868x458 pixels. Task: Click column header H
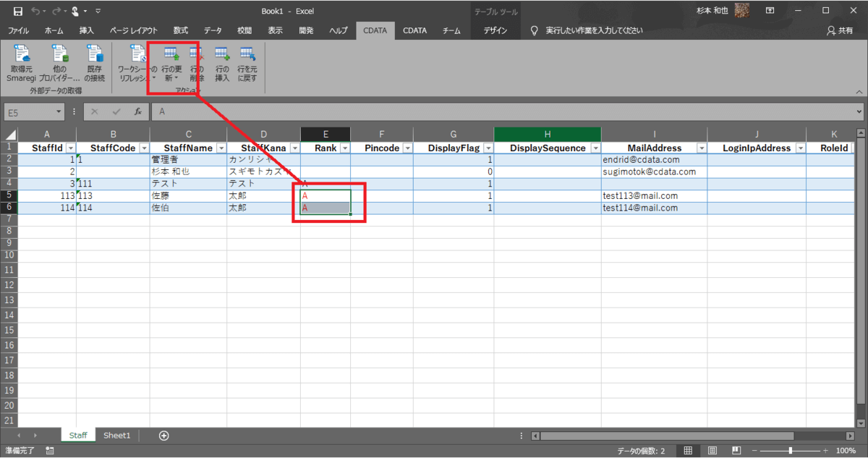click(x=548, y=134)
